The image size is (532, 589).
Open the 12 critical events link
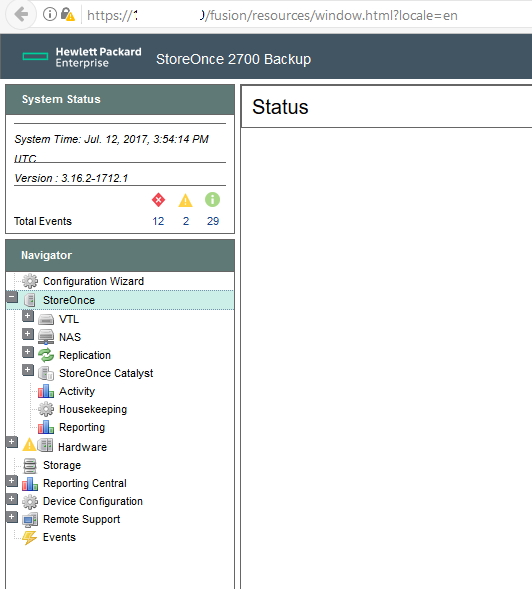[158, 221]
